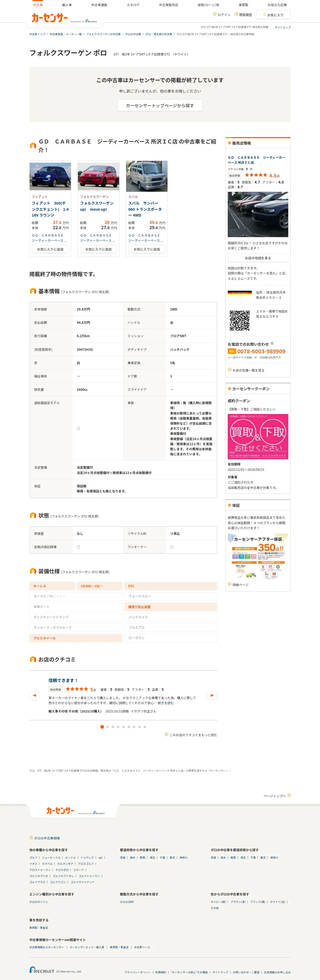Viewport: 320px width, 980px height.
Task: Select the last review pagination dot
Action: pyautogui.click(x=145, y=727)
